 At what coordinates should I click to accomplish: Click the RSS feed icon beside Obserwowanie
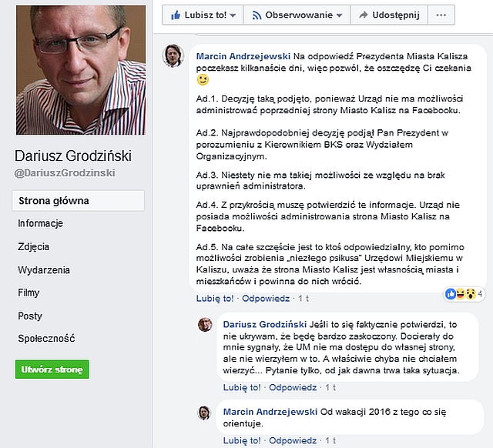(257, 15)
